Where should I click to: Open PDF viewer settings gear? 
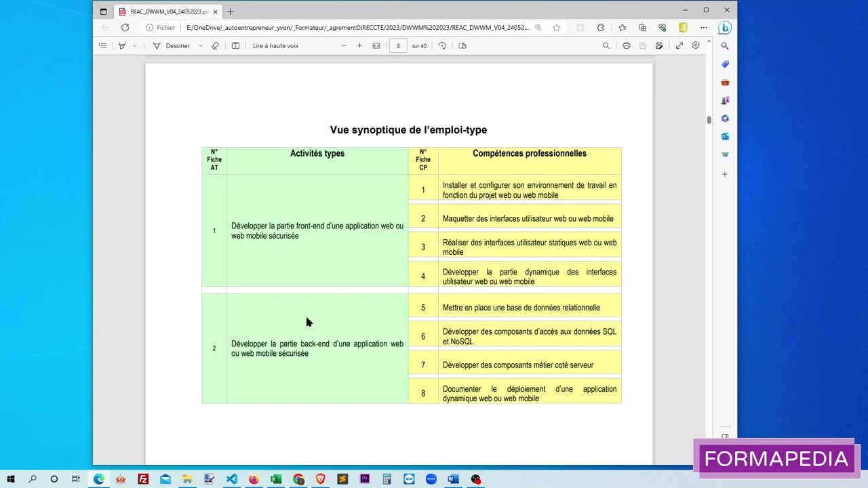(696, 45)
